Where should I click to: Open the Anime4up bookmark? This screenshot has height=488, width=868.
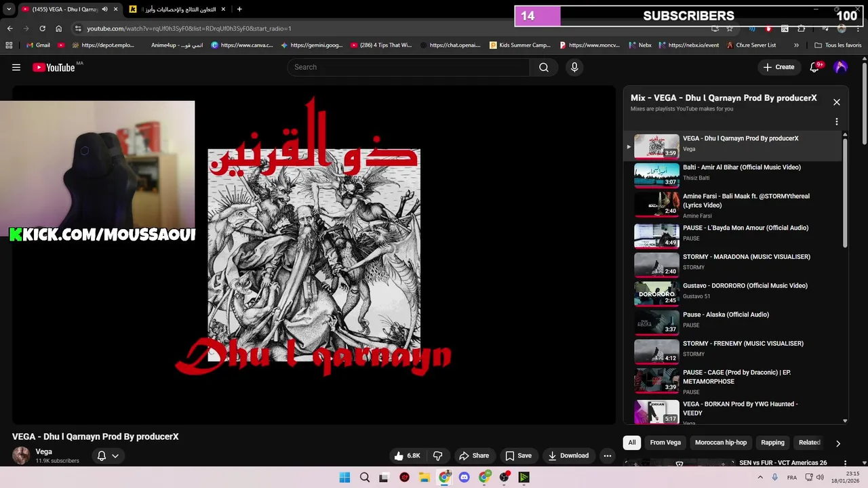tap(176, 45)
